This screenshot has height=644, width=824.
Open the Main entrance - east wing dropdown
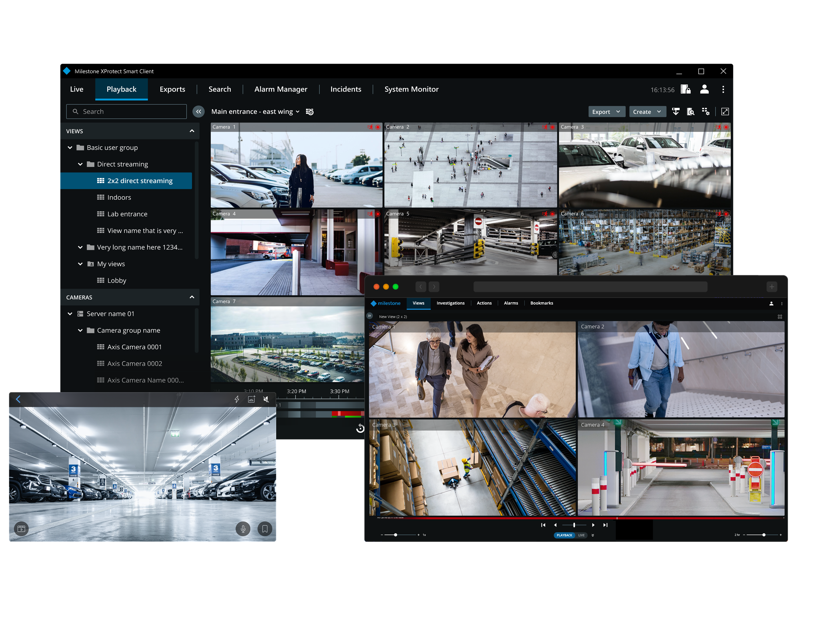[255, 112]
